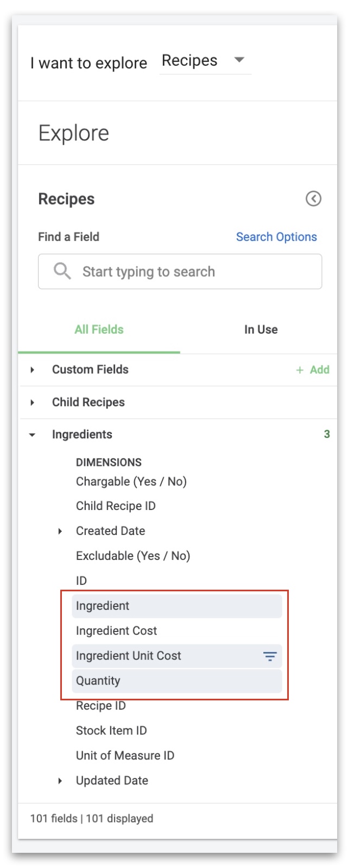Image resolution: width=354 pixels, height=868 pixels.
Task: Click the magnifier icon in the search box
Action: coord(62,271)
